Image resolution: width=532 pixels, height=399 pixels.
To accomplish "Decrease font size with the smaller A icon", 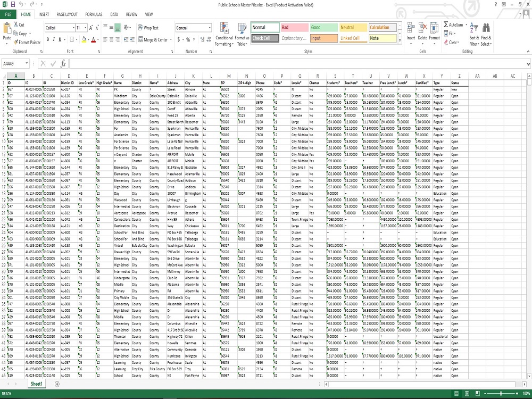I will tap(97, 28).
